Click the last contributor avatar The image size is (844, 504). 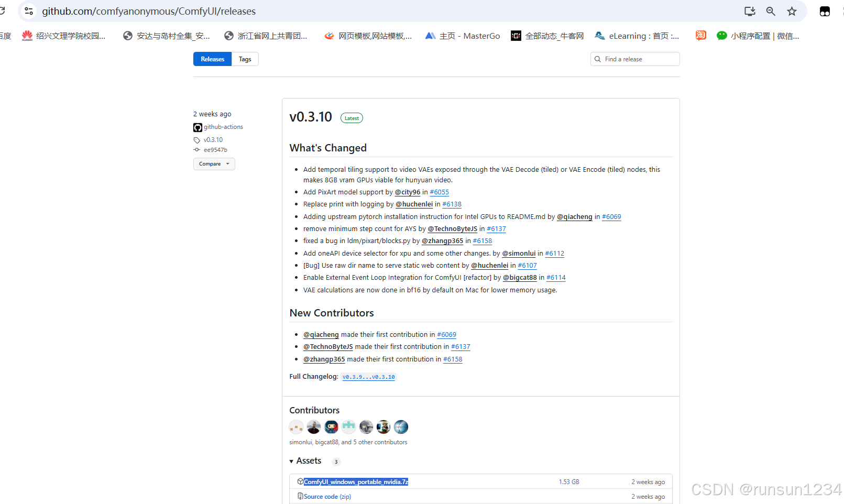[x=401, y=427]
